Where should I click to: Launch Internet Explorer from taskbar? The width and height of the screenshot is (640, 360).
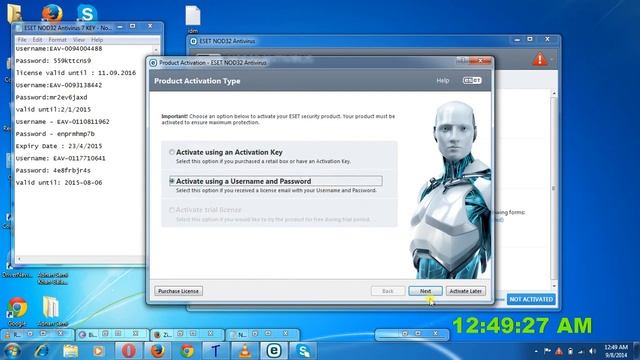[x=42, y=351]
